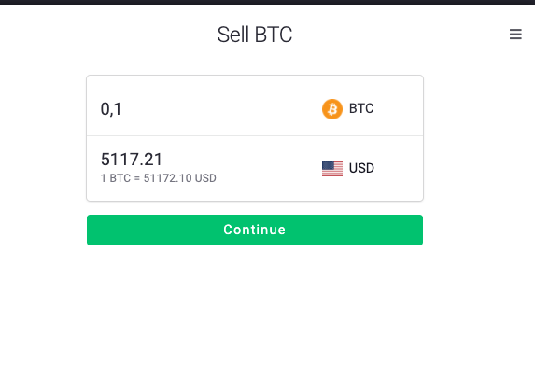Click the empty white area below Continue
This screenshot has width=535, height=392.
click(x=255, y=317)
